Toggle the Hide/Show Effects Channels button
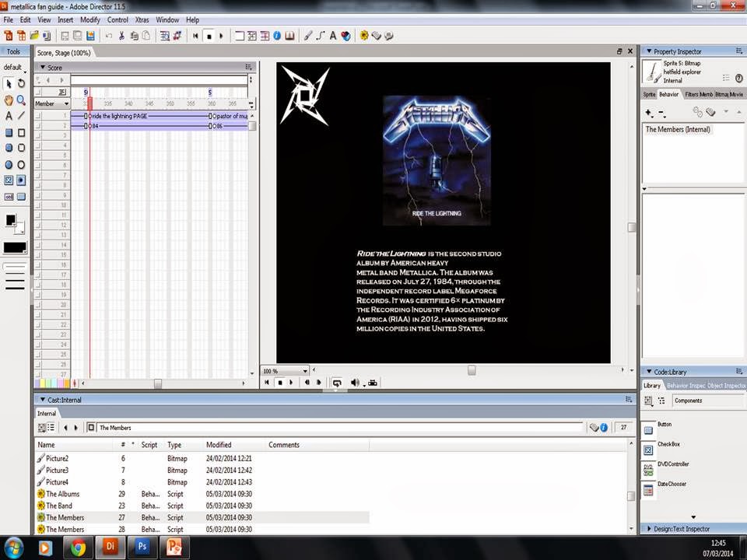The height and width of the screenshot is (560, 747). point(251,80)
